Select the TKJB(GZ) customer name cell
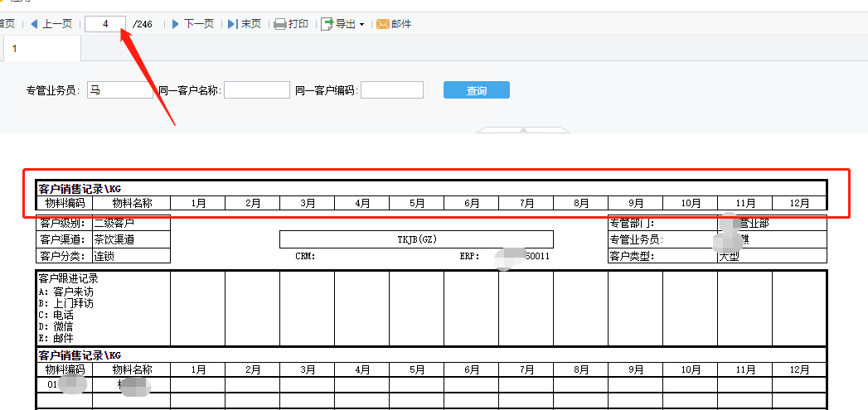This screenshot has height=410, width=868. tap(416, 239)
